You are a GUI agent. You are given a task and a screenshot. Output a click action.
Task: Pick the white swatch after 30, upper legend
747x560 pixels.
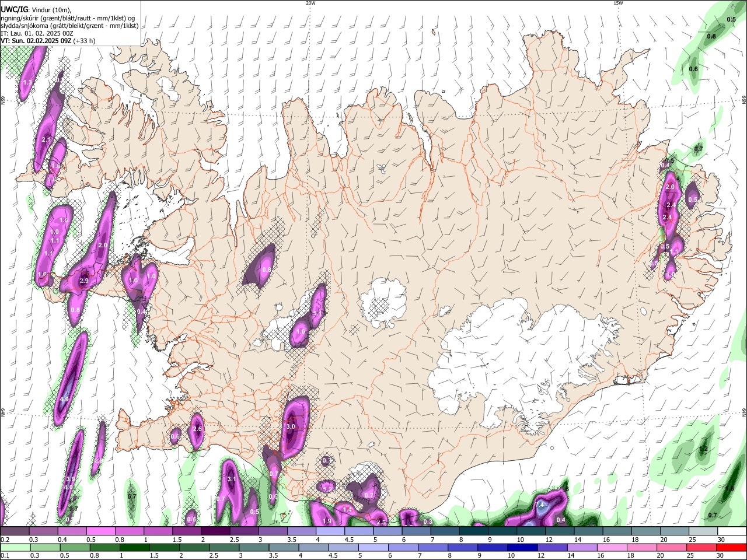pyautogui.click(x=732, y=531)
